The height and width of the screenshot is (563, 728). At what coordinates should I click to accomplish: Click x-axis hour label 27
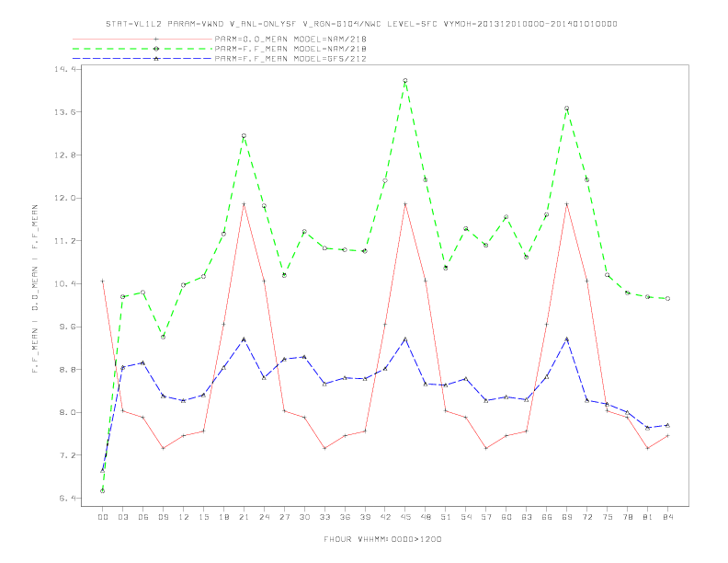coord(284,517)
